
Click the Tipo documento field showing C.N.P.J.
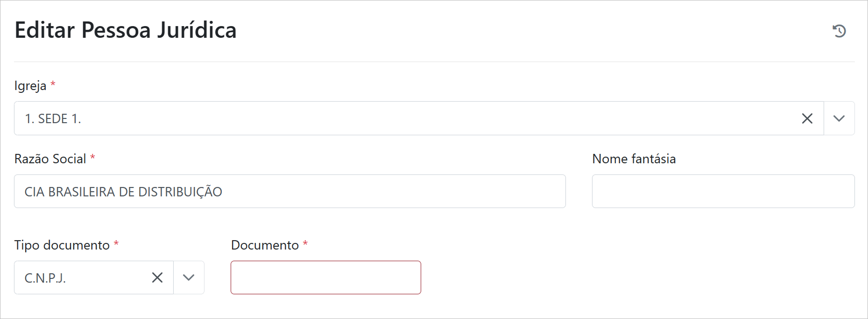(x=79, y=277)
